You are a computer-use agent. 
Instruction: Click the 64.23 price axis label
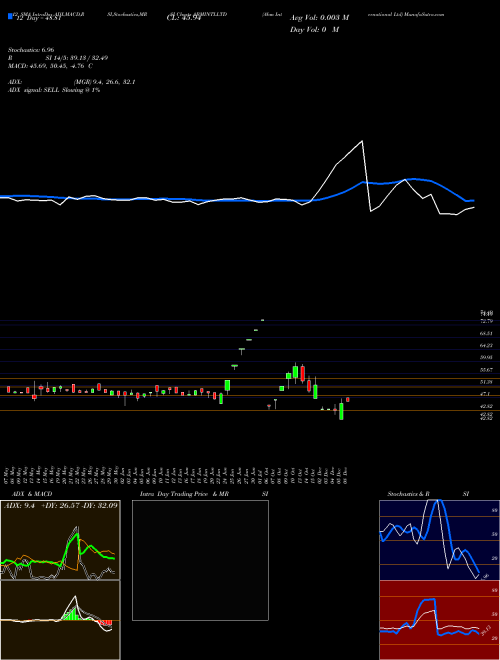[487, 345]
